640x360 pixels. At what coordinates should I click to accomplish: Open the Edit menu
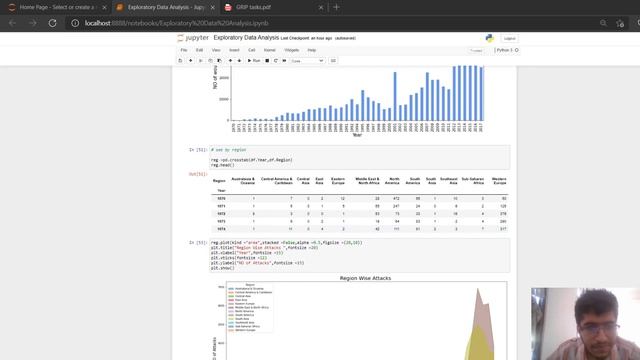pyautogui.click(x=199, y=50)
